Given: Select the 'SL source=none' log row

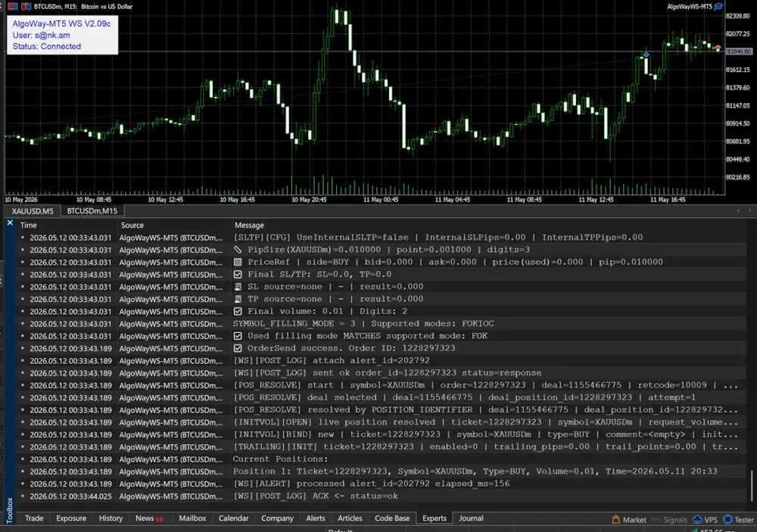Looking at the screenshot, I should (x=382, y=287).
